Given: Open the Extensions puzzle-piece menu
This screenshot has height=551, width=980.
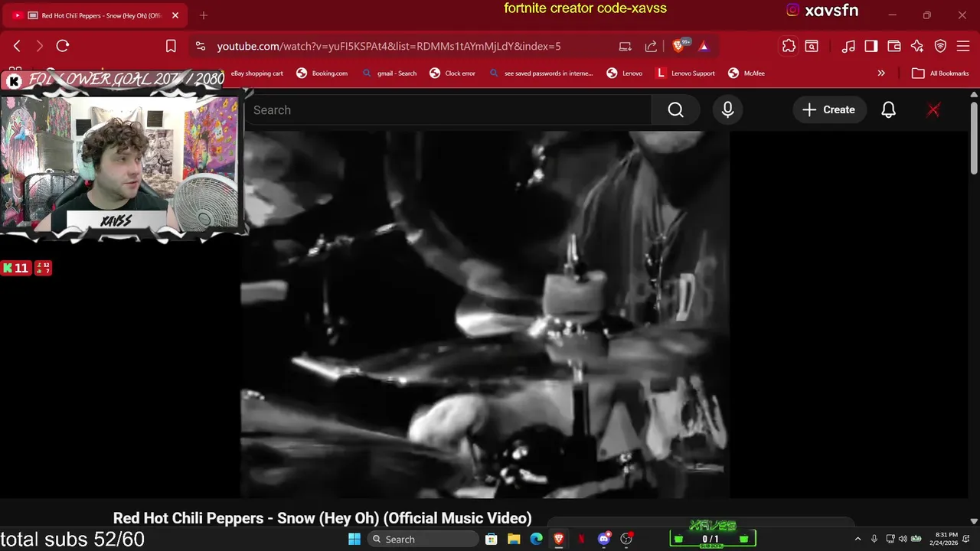Looking at the screenshot, I should [789, 46].
